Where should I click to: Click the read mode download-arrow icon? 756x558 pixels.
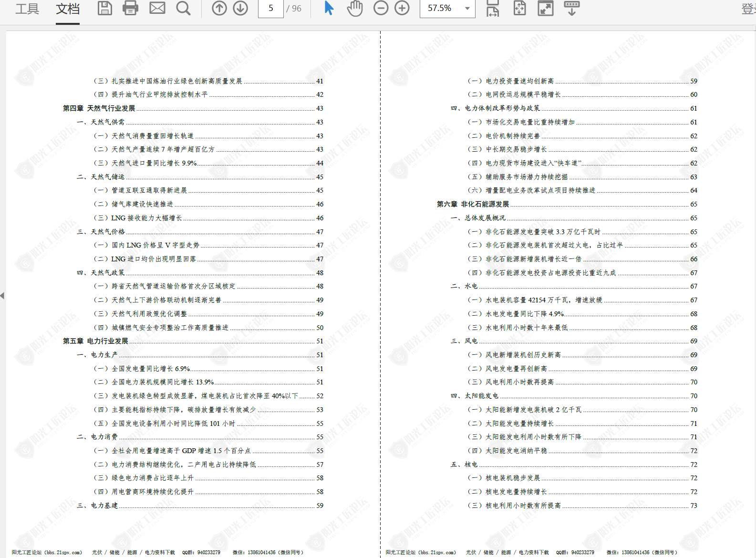pos(571,8)
